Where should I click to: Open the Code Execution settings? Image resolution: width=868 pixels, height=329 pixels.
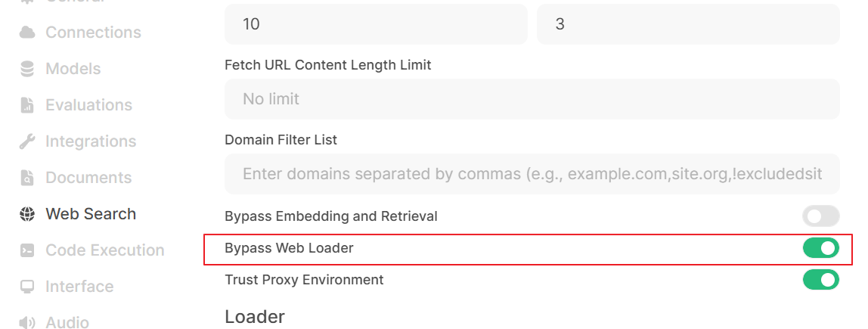pos(104,250)
